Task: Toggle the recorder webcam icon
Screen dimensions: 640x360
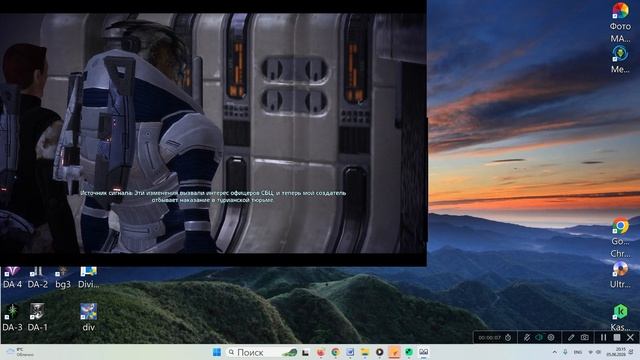Action: pyautogui.click(x=551, y=338)
